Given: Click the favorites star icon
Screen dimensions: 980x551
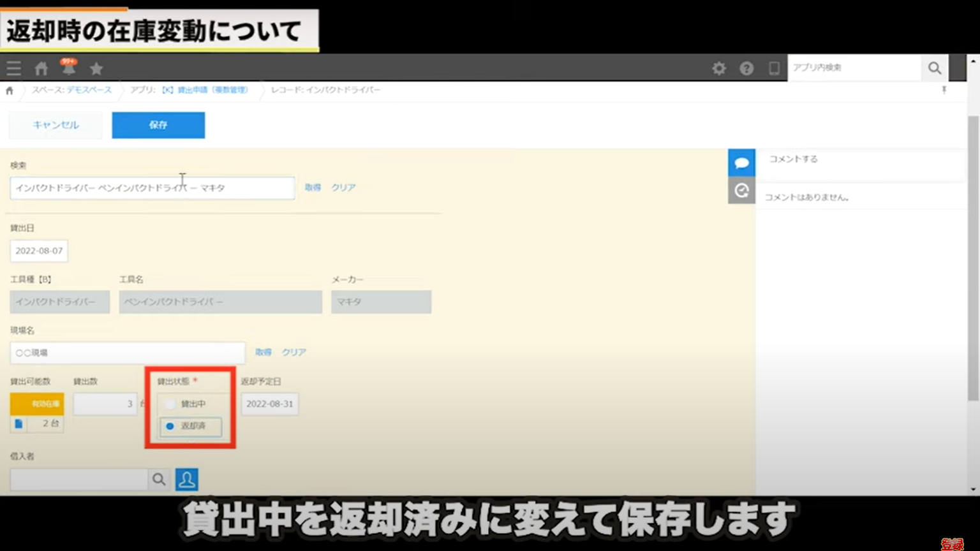Looking at the screenshot, I should click(x=96, y=68).
